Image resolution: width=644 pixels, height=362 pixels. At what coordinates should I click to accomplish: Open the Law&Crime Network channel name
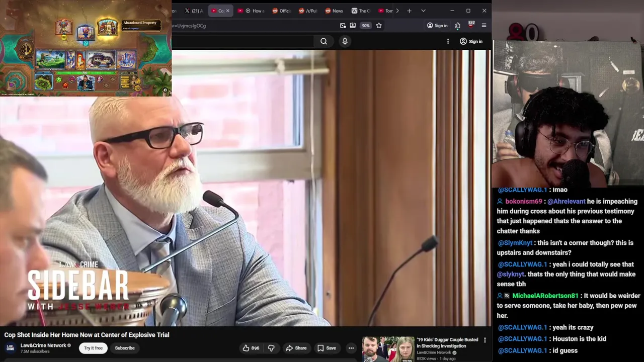point(43,345)
